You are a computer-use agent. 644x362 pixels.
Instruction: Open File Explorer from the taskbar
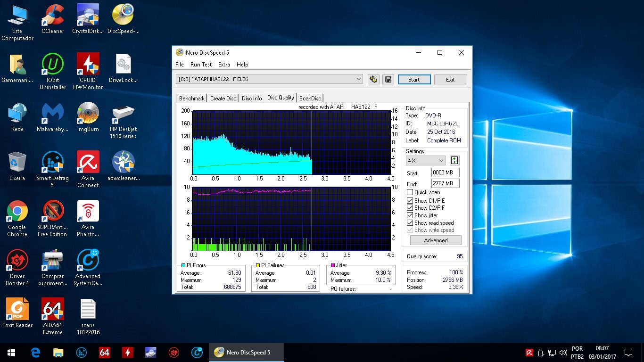pyautogui.click(x=58, y=353)
